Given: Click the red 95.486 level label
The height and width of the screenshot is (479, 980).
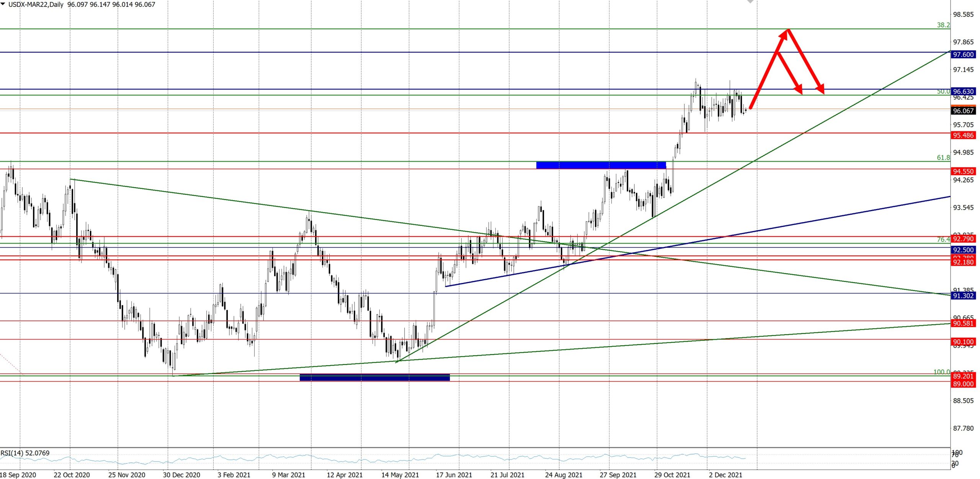Looking at the screenshot, I should click(x=963, y=135).
